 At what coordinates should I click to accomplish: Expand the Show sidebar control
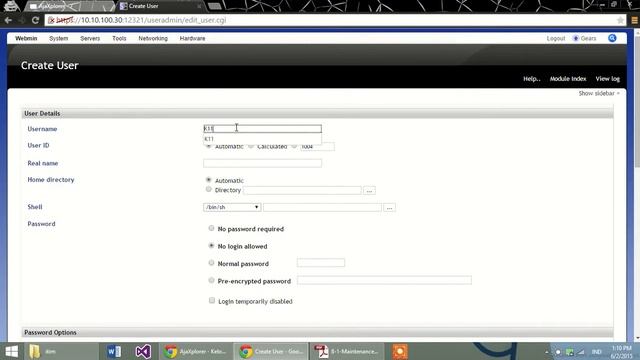click(599, 93)
